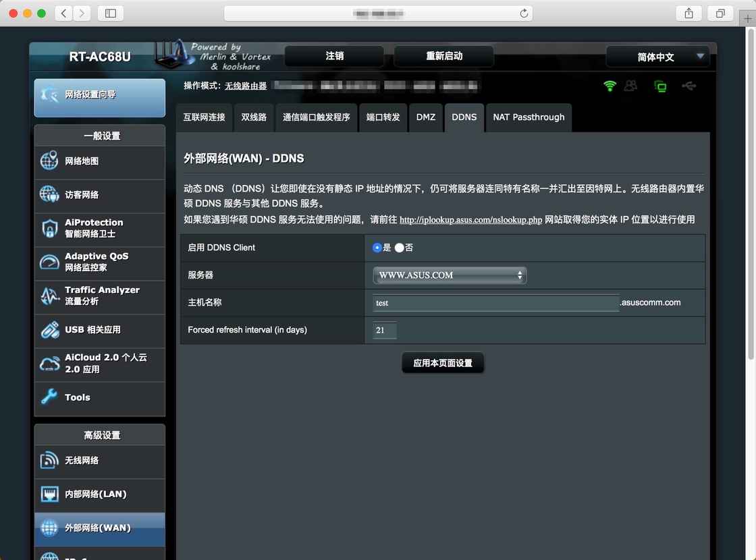Open USB applications icon in sidebar

coord(49,330)
